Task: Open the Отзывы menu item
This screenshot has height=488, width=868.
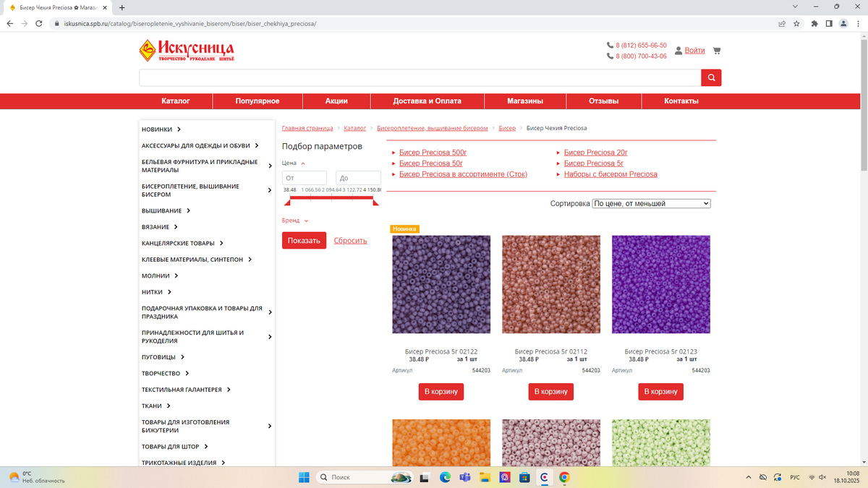Action: [604, 101]
